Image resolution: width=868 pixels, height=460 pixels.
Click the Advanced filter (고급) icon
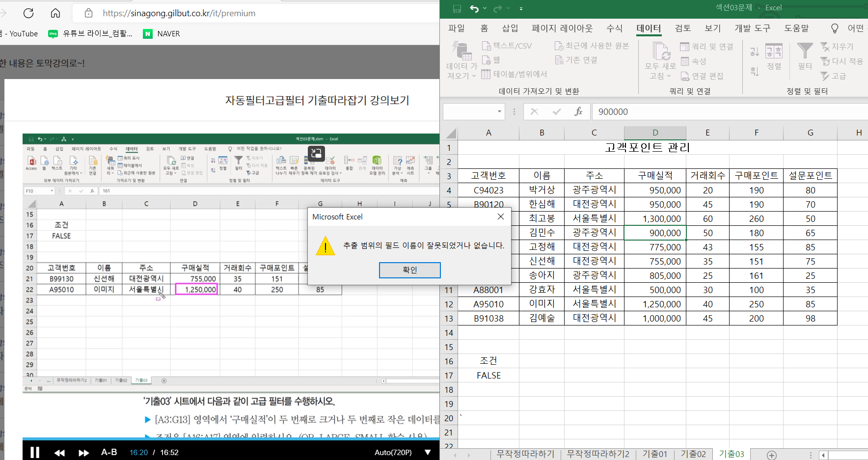point(834,76)
